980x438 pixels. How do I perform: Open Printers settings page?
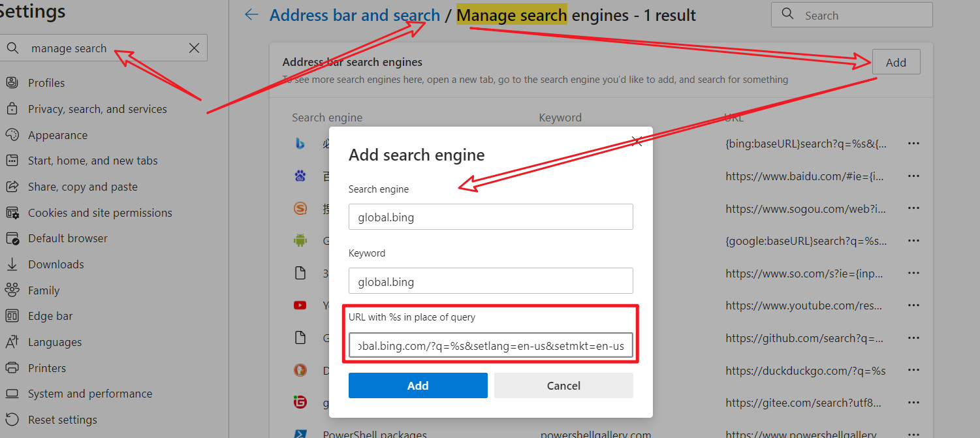coord(47,368)
